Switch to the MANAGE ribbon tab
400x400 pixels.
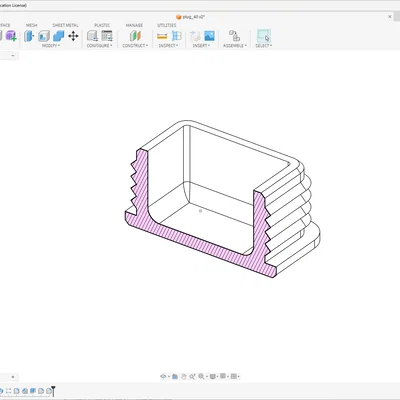coord(134,25)
